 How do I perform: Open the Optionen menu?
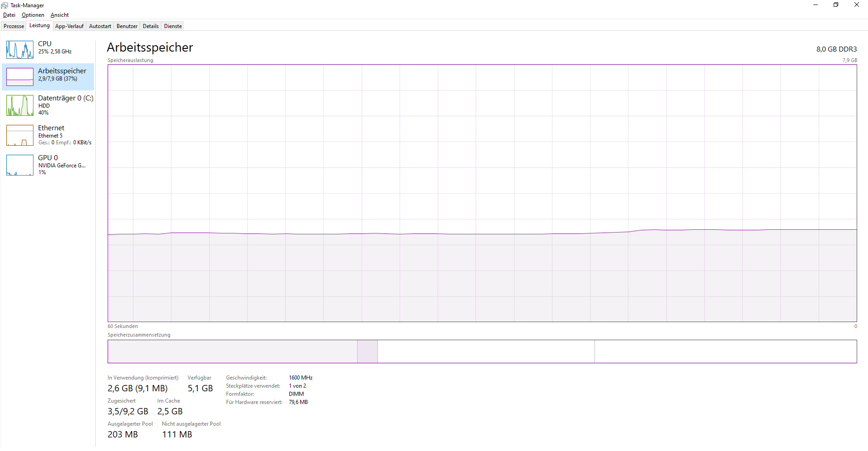click(33, 14)
